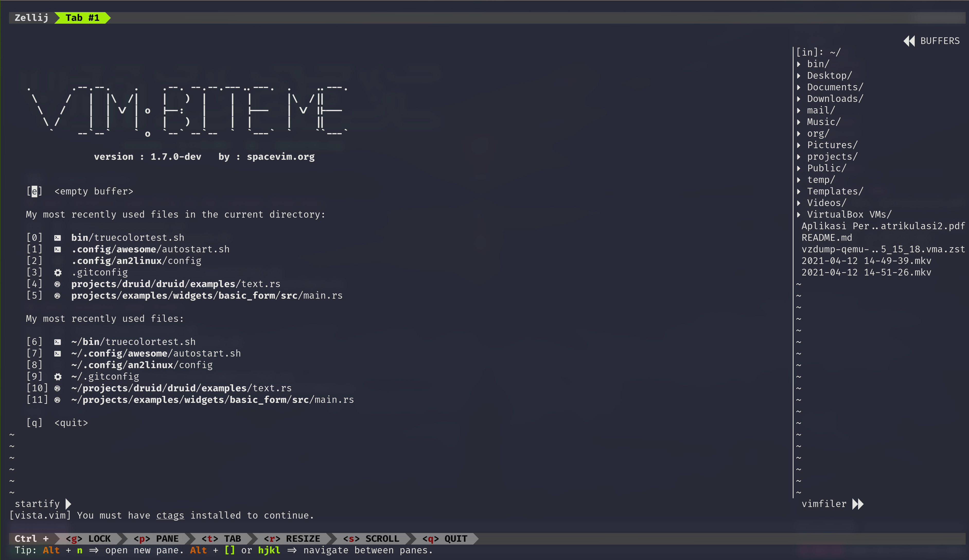This screenshot has height=560, width=969.
Task: Click the gear icon beside ~/.gitconfig entry
Action: 58,377
